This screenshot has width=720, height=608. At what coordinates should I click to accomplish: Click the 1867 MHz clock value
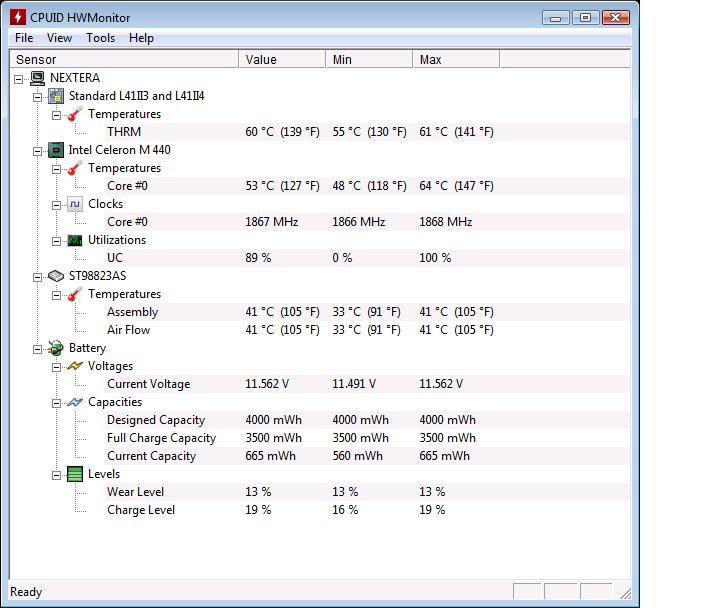pyautogui.click(x=272, y=222)
